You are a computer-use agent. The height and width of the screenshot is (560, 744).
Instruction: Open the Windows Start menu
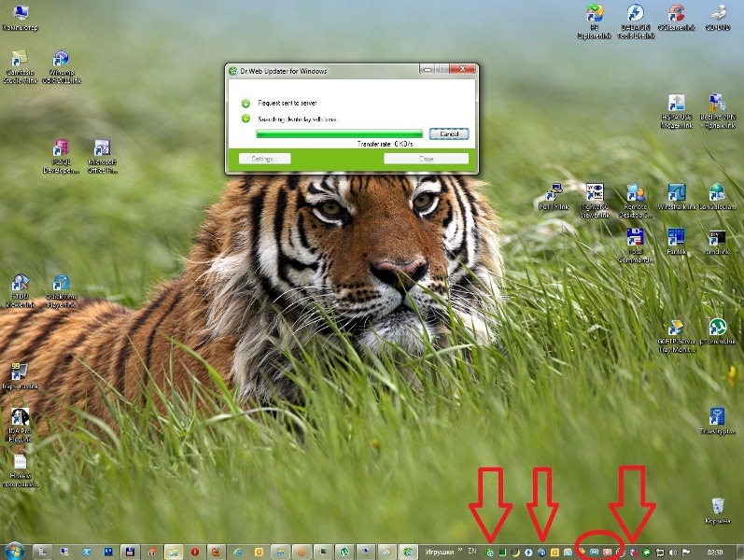tap(14, 551)
